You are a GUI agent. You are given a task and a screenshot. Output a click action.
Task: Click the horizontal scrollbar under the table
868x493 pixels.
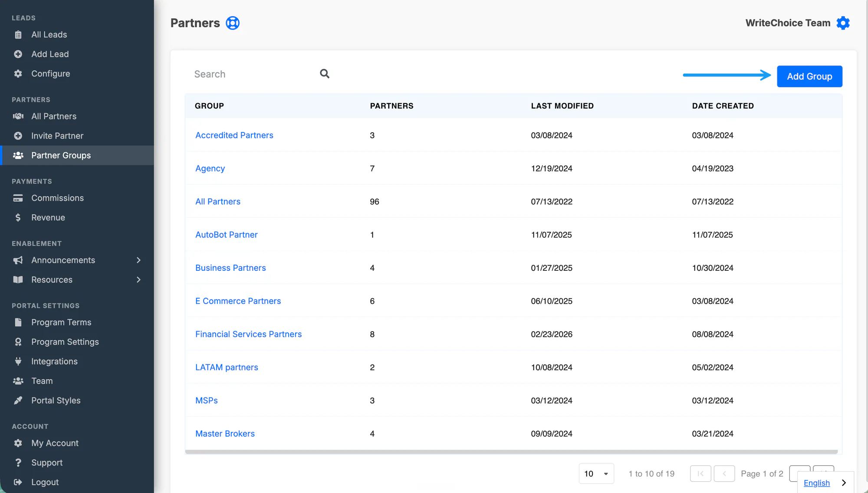(x=511, y=452)
